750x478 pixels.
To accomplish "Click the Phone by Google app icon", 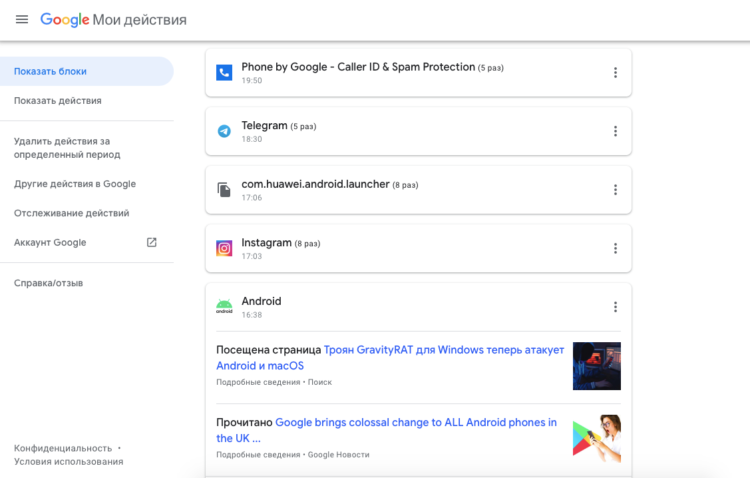I will pos(224,73).
